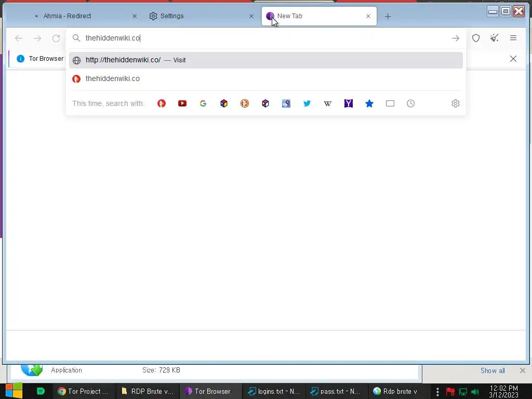The image size is (532, 399).
Task: Close the Settings tab
Action: 251,16
